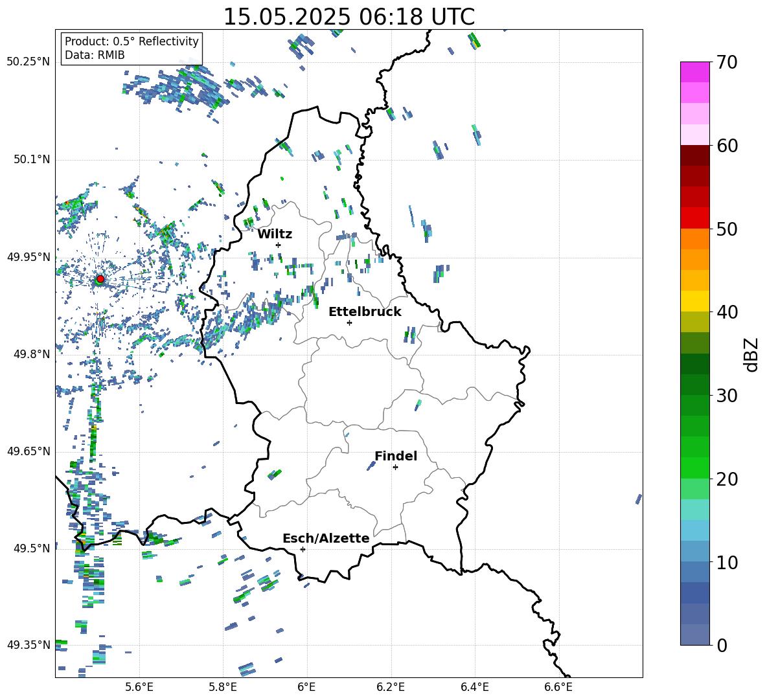Click the colorbar tick label 60
This screenshot has height=700, width=767.
click(727, 146)
